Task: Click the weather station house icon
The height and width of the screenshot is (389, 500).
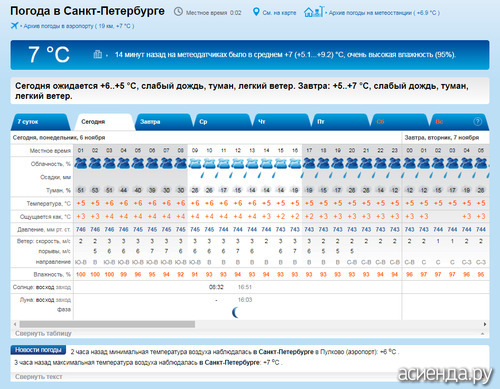Action: 314,12
